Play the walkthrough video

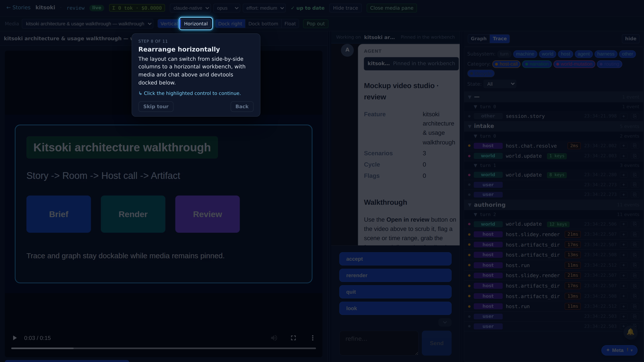point(15,338)
